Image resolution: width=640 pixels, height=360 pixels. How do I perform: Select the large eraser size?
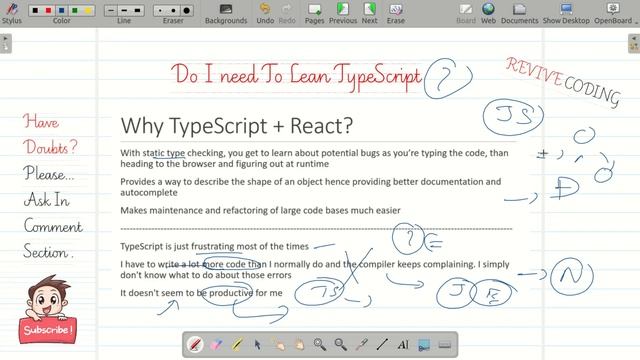point(187,10)
